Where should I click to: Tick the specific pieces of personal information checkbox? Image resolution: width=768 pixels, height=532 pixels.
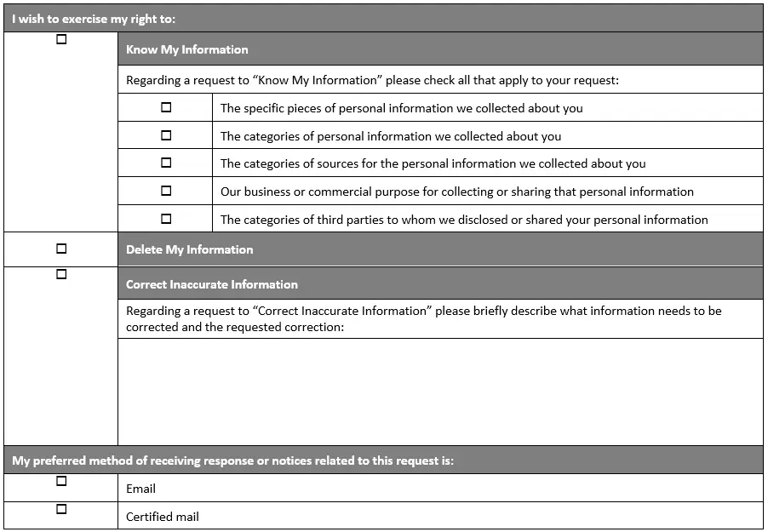[x=166, y=107]
